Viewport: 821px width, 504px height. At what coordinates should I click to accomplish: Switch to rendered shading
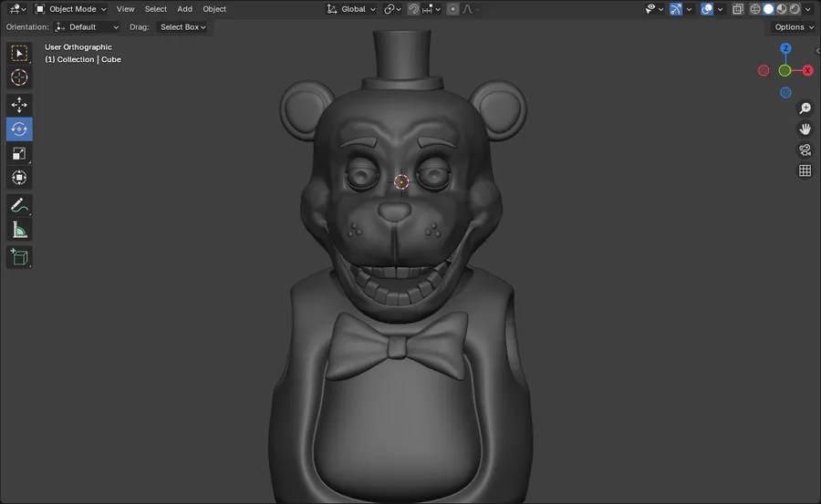pyautogui.click(x=795, y=9)
